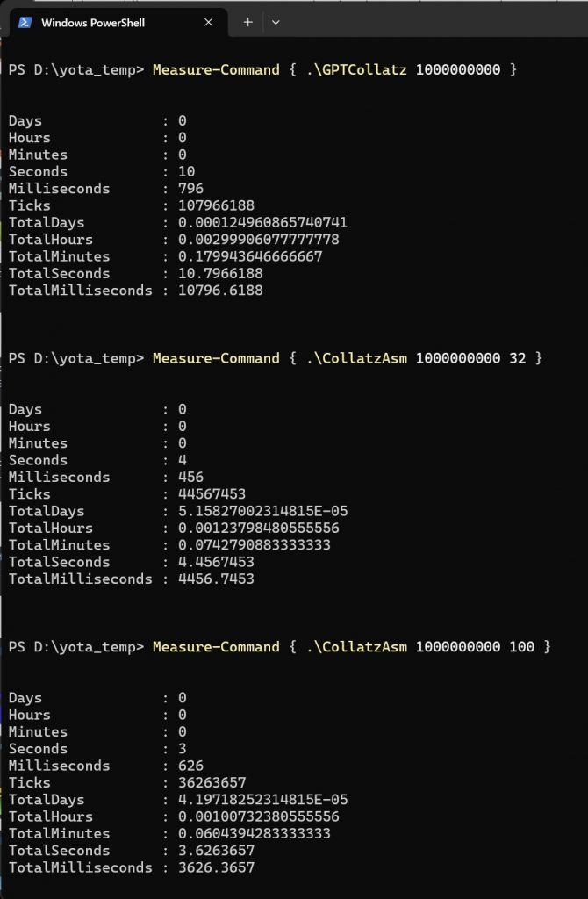
Task: Click the TotalMilliseconds value 10796.6188
Action: click(220, 290)
